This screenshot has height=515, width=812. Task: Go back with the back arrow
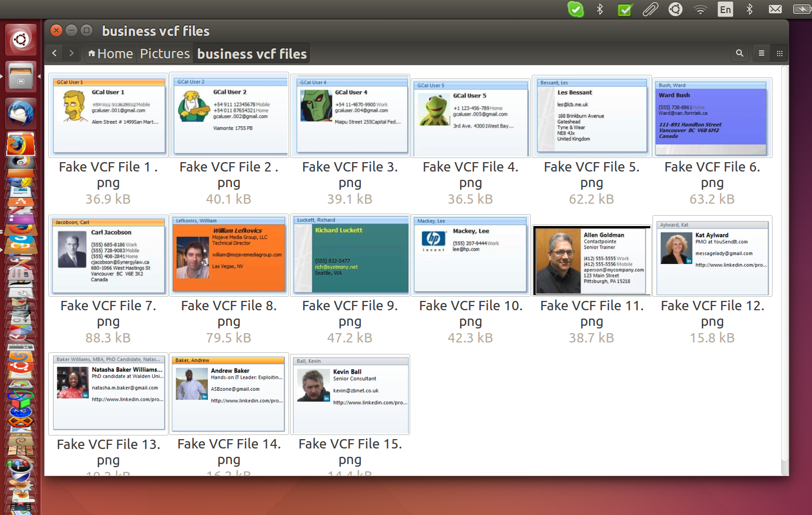pos(54,53)
